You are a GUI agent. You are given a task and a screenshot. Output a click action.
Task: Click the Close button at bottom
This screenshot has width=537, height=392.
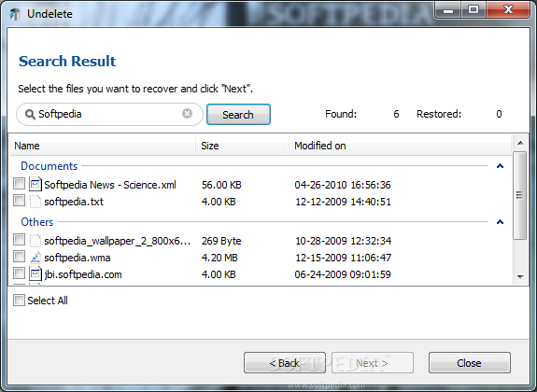coord(470,362)
